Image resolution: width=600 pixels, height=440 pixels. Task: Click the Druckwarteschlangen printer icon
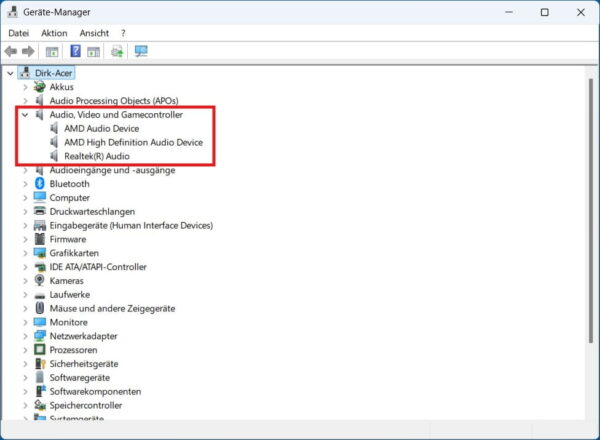(x=39, y=211)
